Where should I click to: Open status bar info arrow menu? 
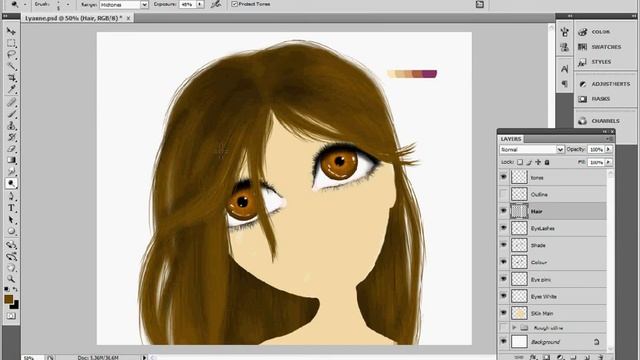pos(144,358)
